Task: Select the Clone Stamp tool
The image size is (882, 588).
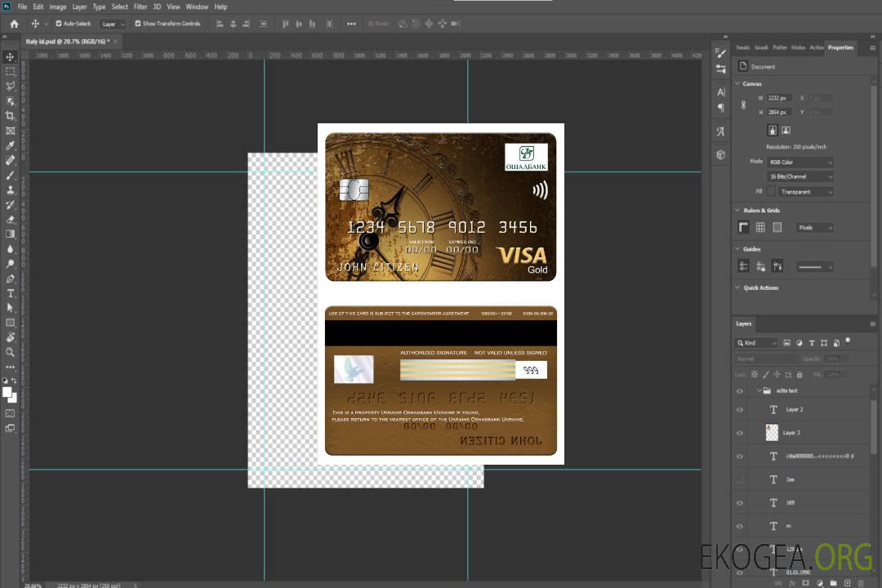Action: point(10,189)
